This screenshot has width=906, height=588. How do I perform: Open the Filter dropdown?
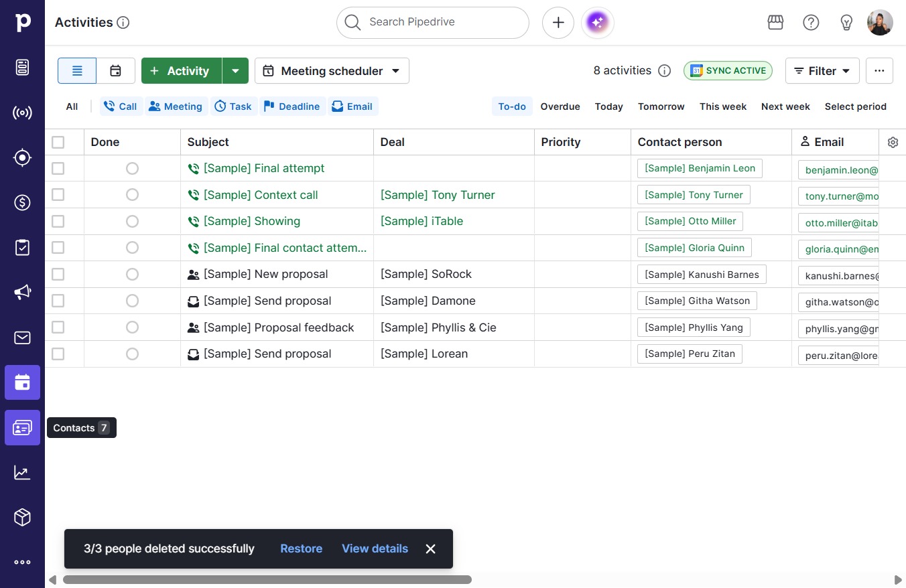pos(822,71)
